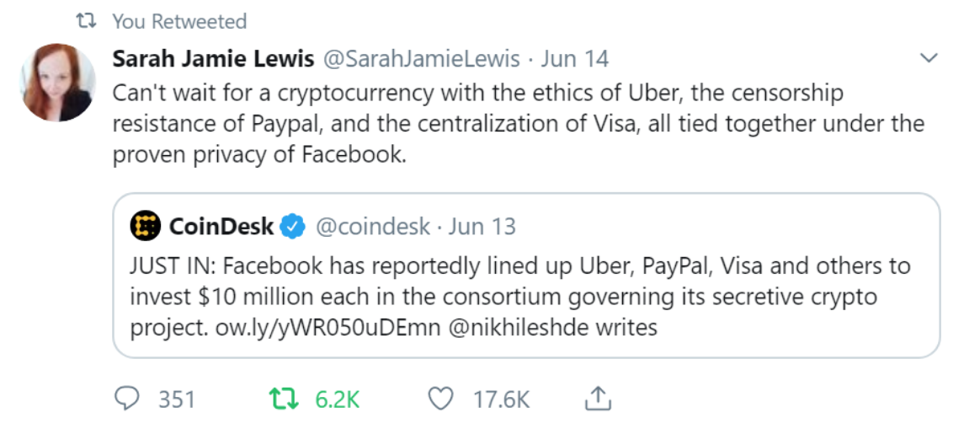Viewport: 980px width, 445px height.
Task: Open Sarah Jamie Lewis display name
Action: click(213, 59)
